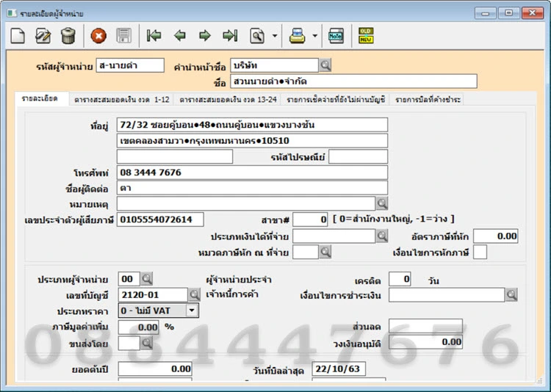This screenshot has width=551, height=392.
Task: Click the คำนำหน้าชื่อ field showing บริษัท
Action: pos(275,65)
